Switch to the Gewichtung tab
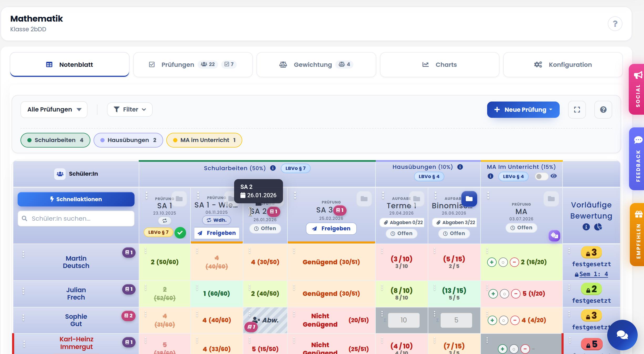Viewport: 644px width, 354px height. pyautogui.click(x=316, y=65)
